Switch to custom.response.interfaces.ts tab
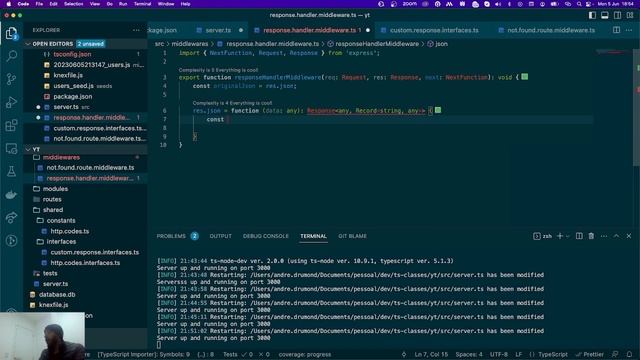This screenshot has height=360, width=640. click(434, 30)
